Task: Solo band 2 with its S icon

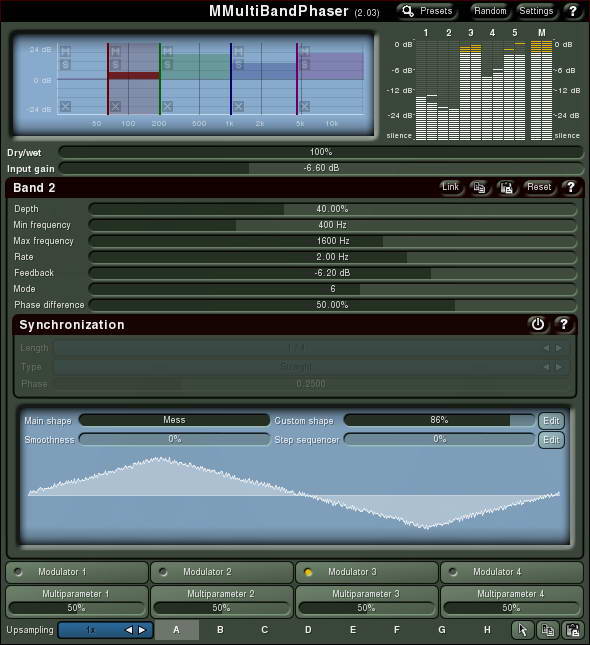Action: 116,65
